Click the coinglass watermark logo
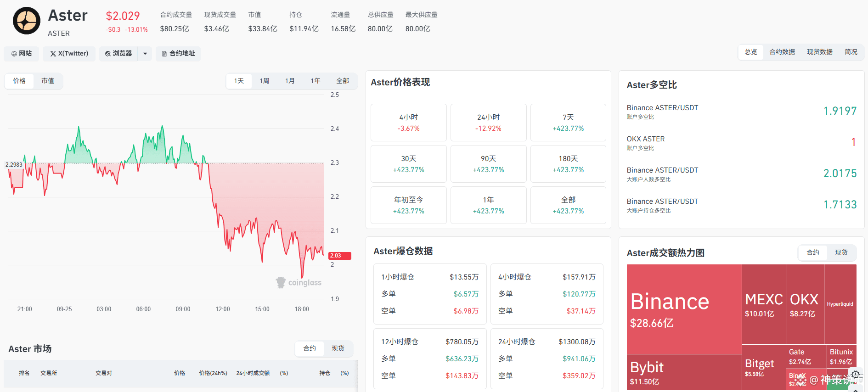This screenshot has height=392, width=868. coord(299,283)
